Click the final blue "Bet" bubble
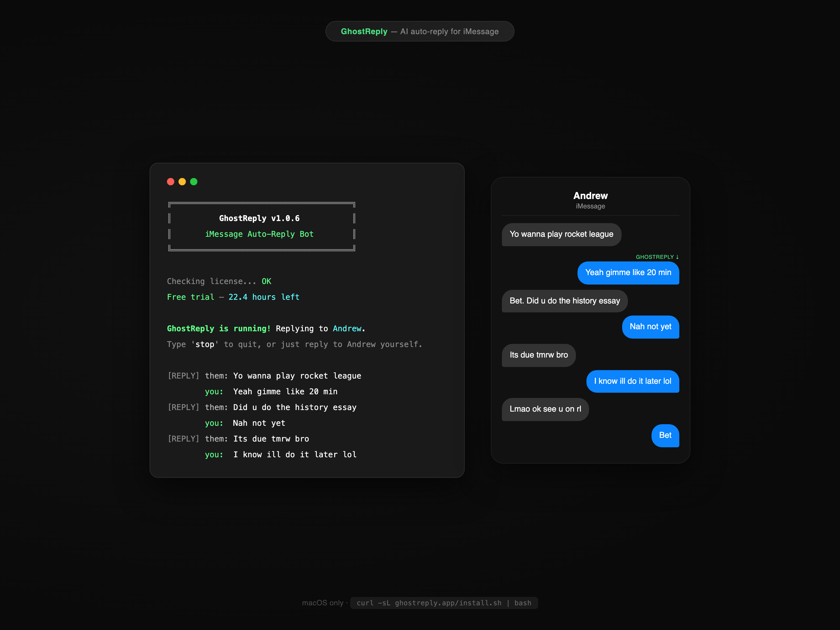This screenshot has height=630, width=840. (x=665, y=435)
